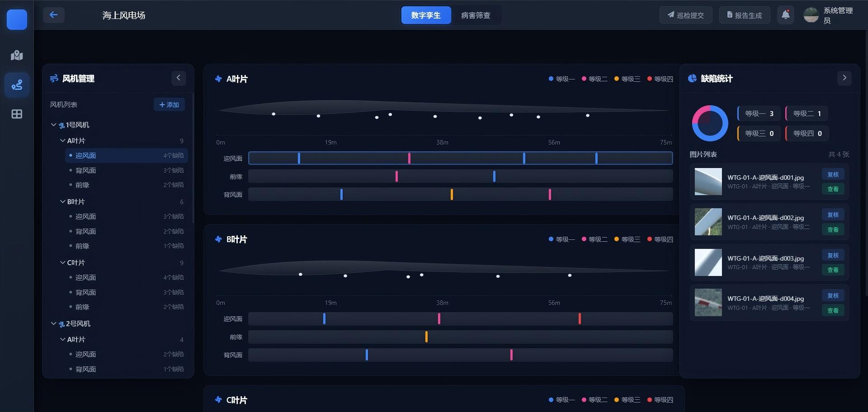This screenshot has width=868, height=412.
Task: Select 迎风面 under 1号风机 B叶片
Action: [127, 216]
